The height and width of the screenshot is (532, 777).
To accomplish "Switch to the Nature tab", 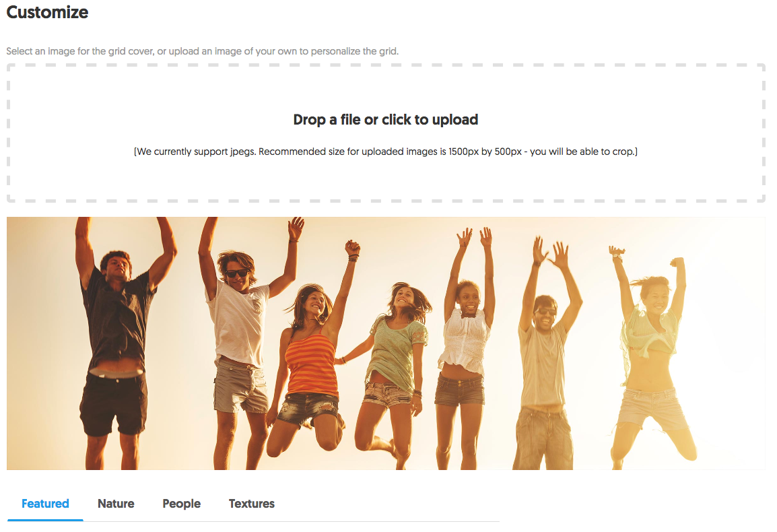I will (x=116, y=504).
